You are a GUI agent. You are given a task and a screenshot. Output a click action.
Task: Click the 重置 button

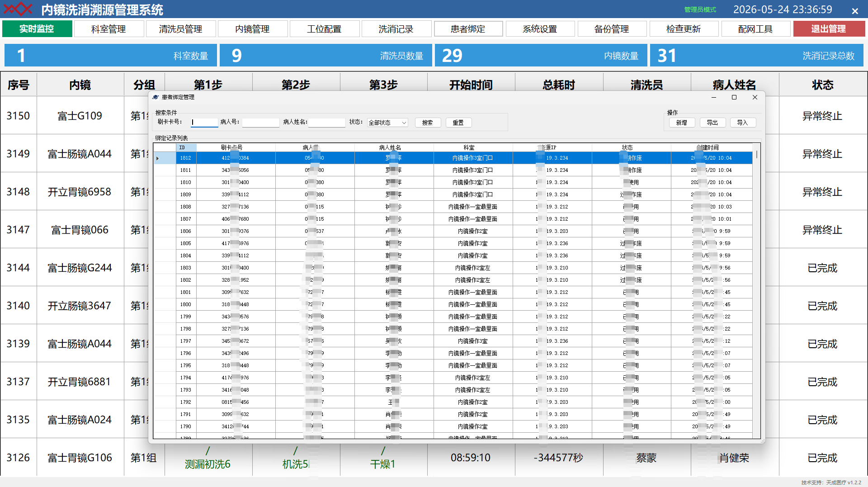458,123
